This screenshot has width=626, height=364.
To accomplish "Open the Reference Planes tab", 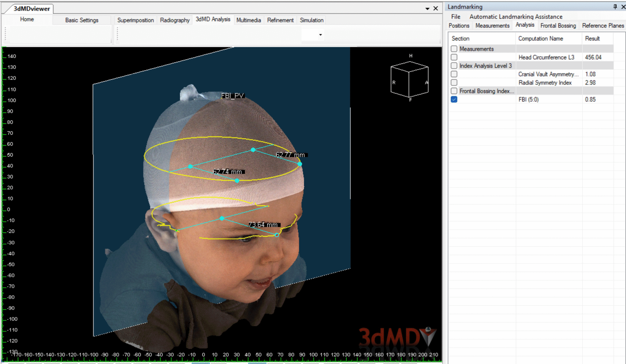I will (x=603, y=26).
